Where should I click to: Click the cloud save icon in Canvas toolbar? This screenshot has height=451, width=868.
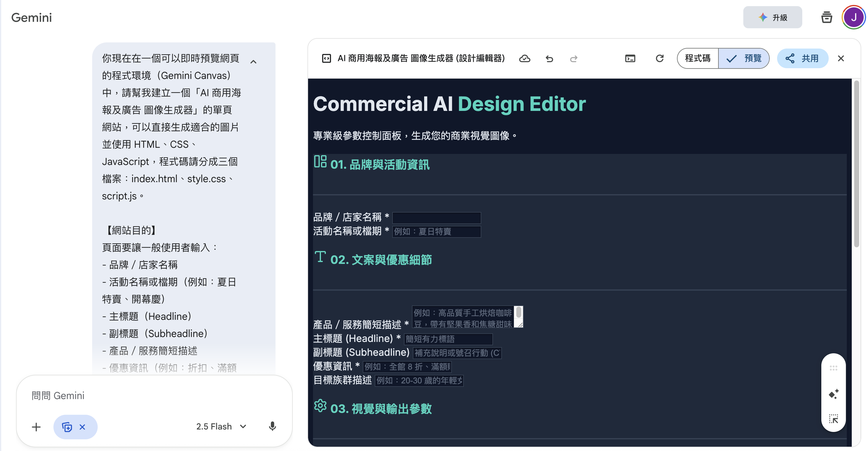coord(524,59)
